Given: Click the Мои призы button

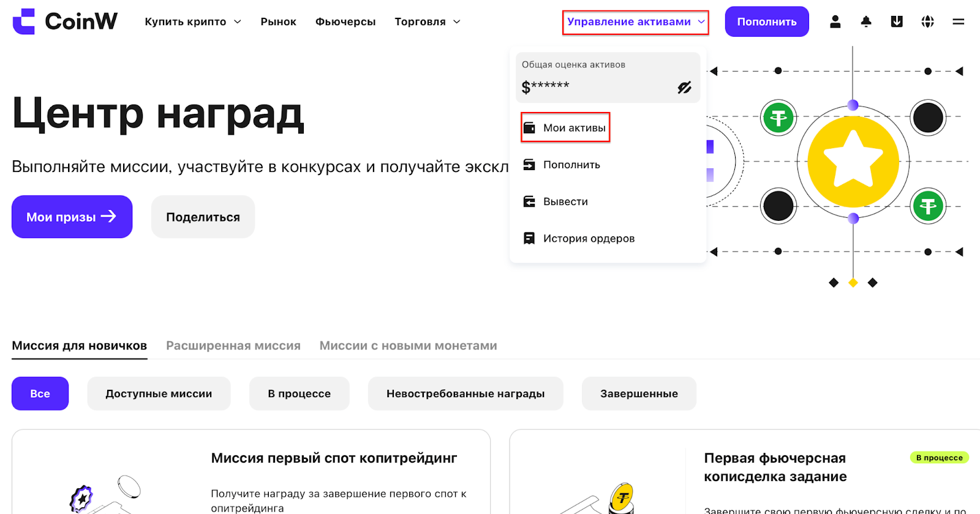Looking at the screenshot, I should point(72,217).
